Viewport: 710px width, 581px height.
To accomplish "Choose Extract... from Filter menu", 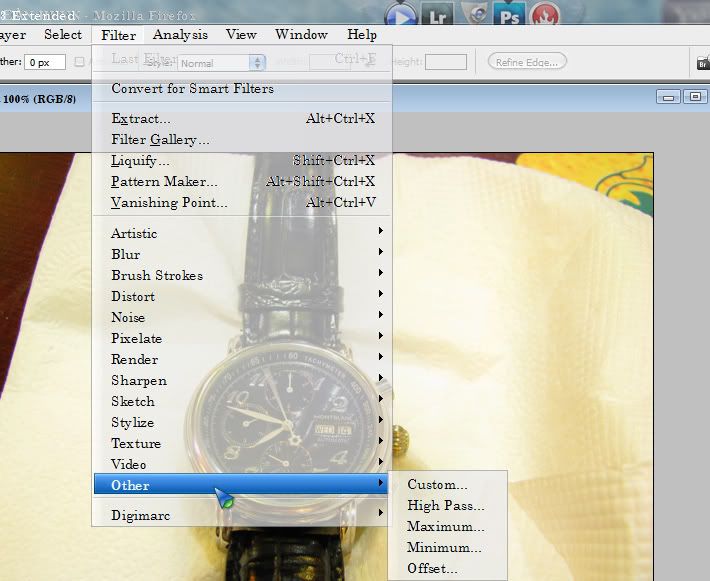I will pos(242,119).
